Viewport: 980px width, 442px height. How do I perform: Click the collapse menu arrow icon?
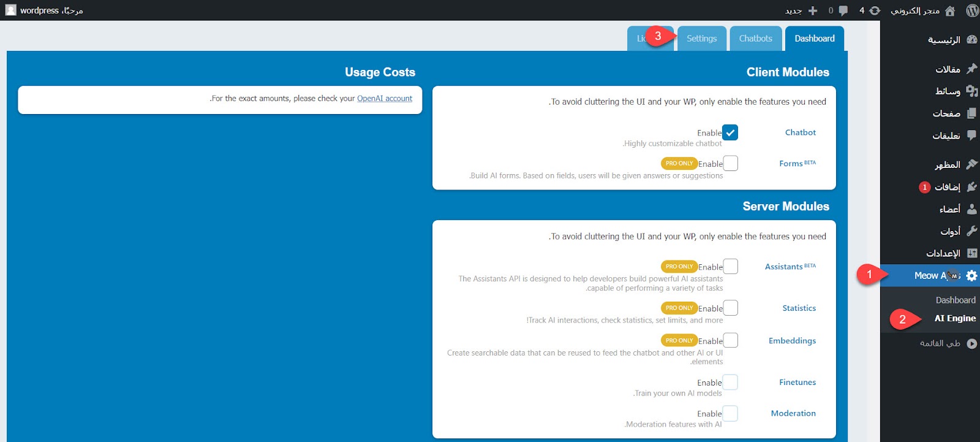(x=972, y=344)
